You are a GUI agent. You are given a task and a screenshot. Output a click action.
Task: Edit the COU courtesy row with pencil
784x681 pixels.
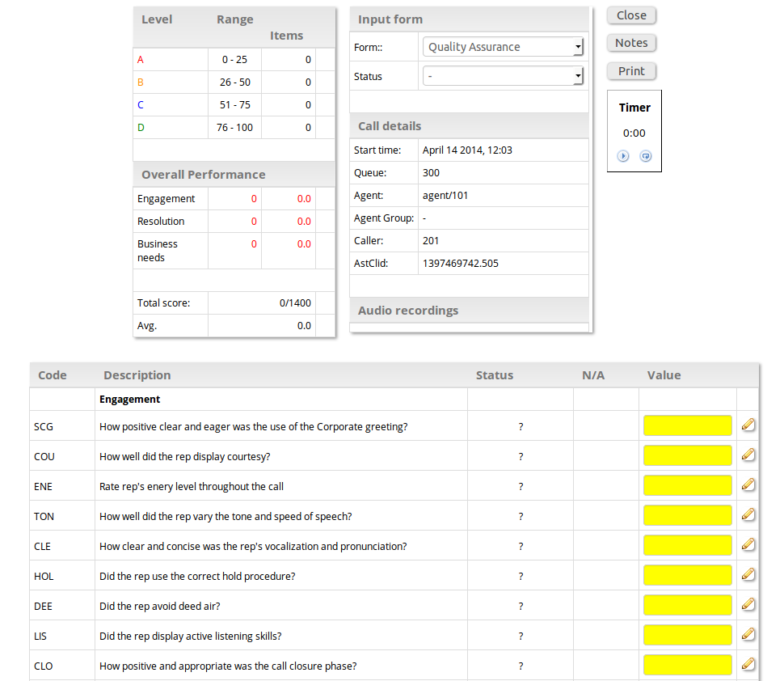point(748,455)
